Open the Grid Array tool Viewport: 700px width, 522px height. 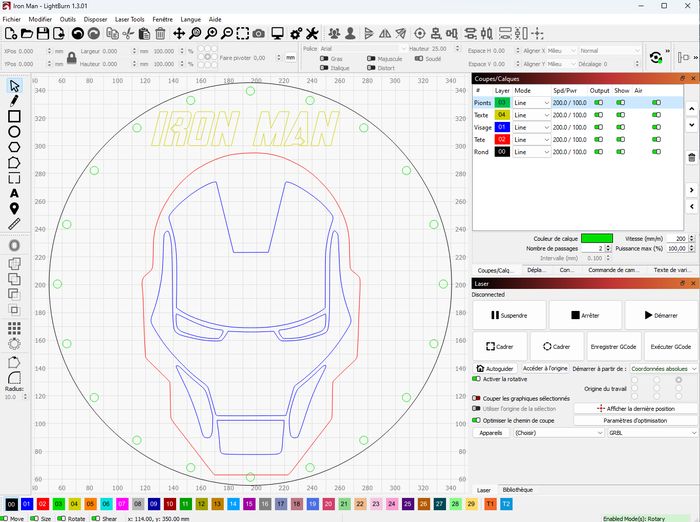(14, 329)
